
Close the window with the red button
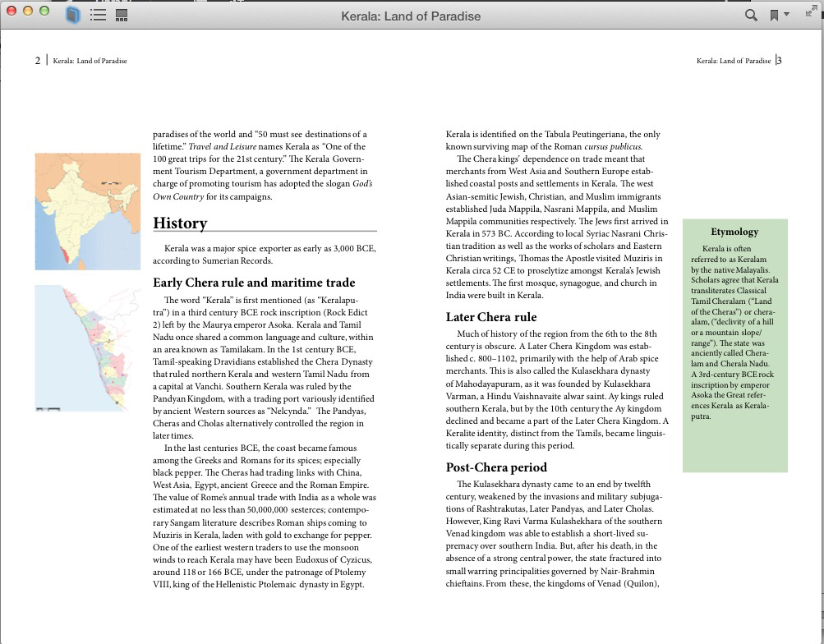(11, 11)
